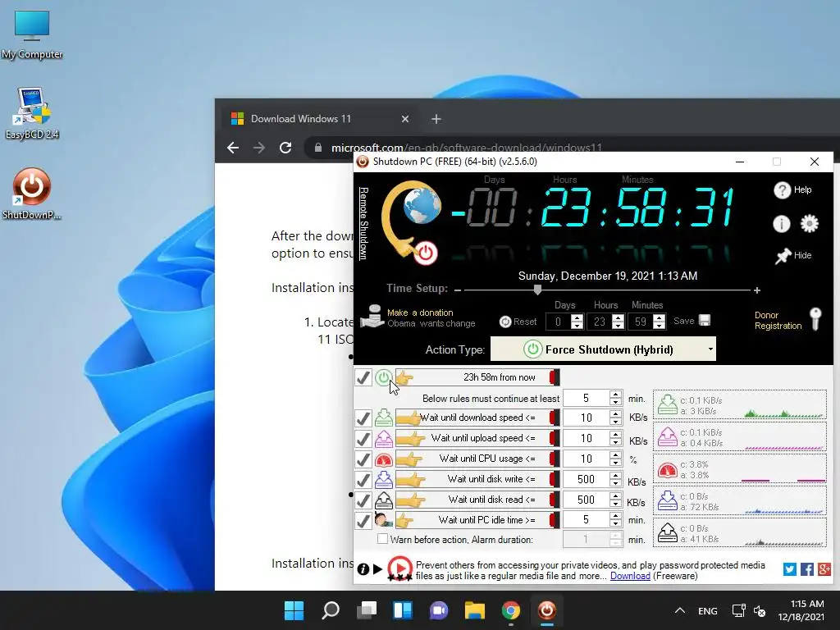Adjust the disk write 500 KB/s spinner
Image resolution: width=840 pixels, height=630 pixels.
click(x=615, y=479)
